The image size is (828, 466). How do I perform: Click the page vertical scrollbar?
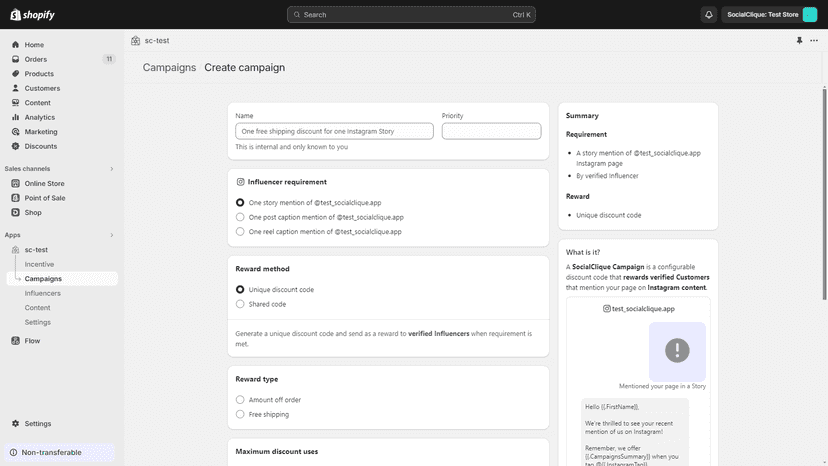click(x=824, y=194)
